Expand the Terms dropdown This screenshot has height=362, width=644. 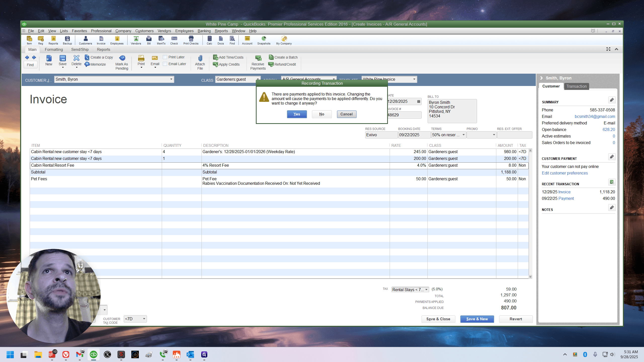[463, 135]
